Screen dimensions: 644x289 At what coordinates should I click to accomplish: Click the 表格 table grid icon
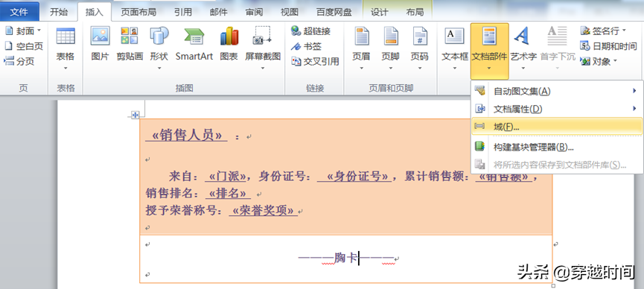coord(66,36)
